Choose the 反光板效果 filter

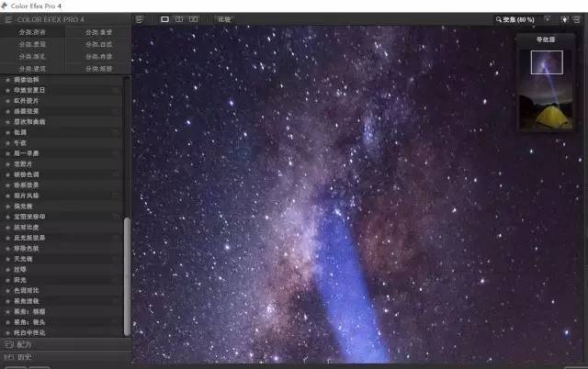[62, 238]
